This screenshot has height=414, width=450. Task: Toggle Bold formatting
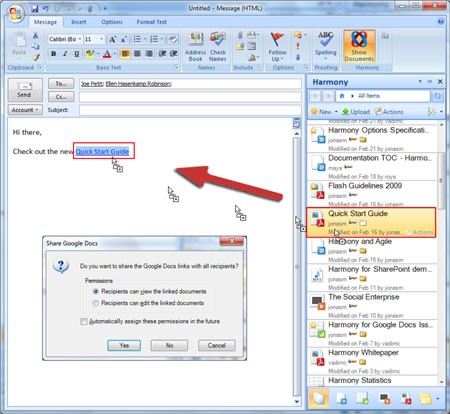click(53, 54)
